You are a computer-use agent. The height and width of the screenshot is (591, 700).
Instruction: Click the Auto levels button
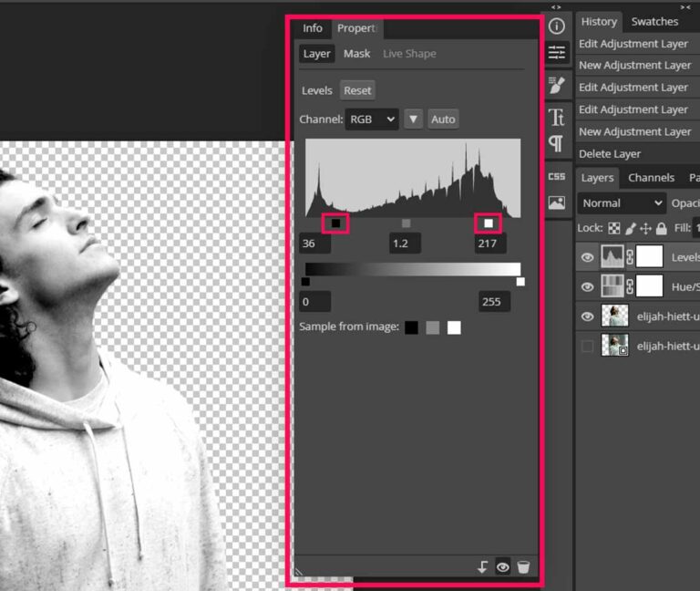click(443, 119)
